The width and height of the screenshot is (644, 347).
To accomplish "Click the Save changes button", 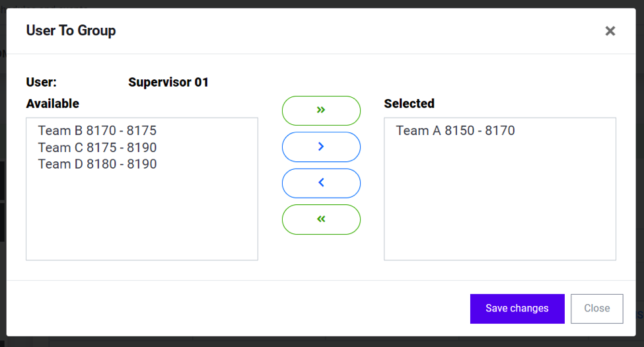I will click(x=517, y=309).
